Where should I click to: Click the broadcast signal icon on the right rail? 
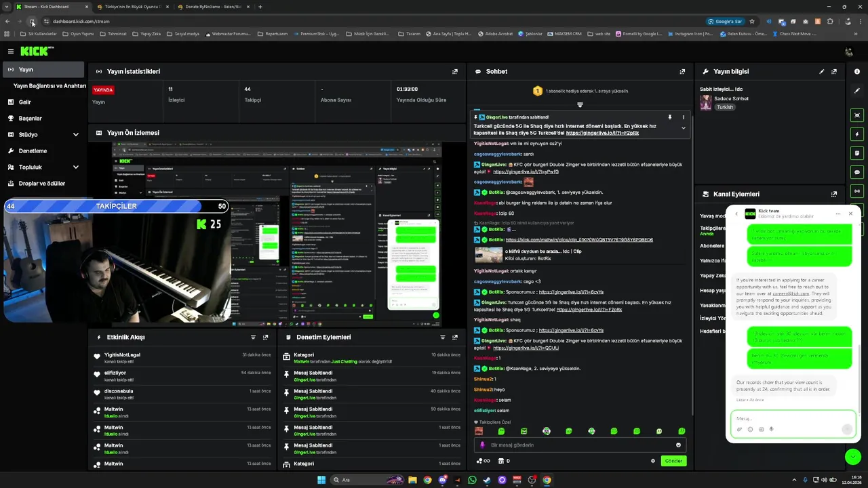[857, 191]
